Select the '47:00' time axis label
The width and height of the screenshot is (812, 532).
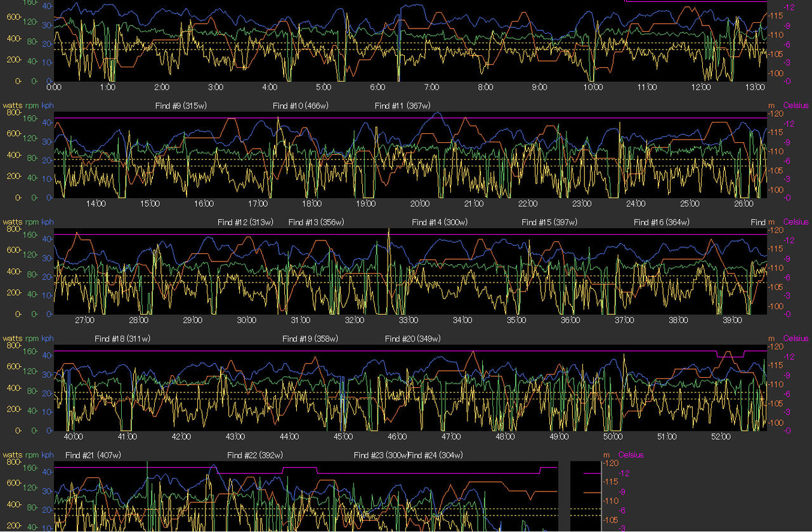[x=451, y=437]
